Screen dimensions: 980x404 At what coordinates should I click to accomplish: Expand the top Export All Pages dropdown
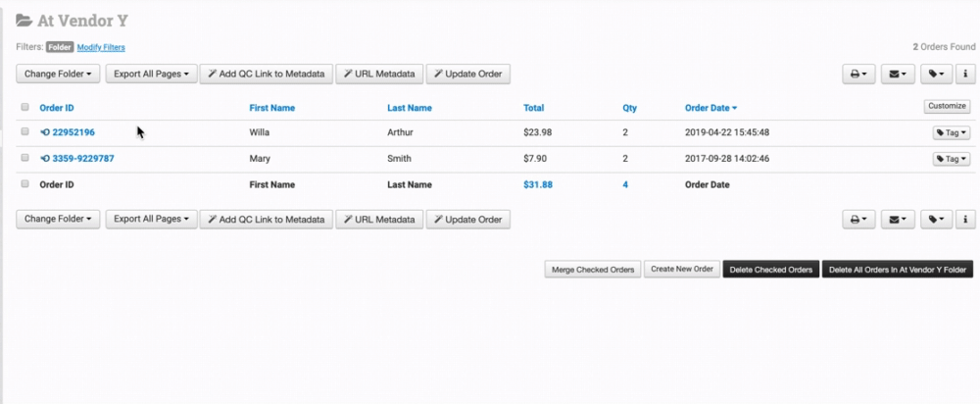[152, 74]
